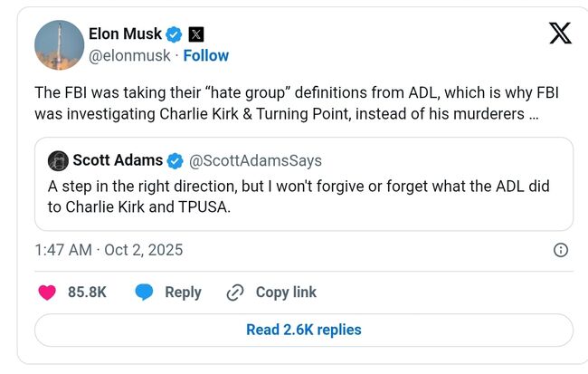This screenshot has width=588, height=374.
Task: Click the 85.8K likes count
Action: [88, 292]
